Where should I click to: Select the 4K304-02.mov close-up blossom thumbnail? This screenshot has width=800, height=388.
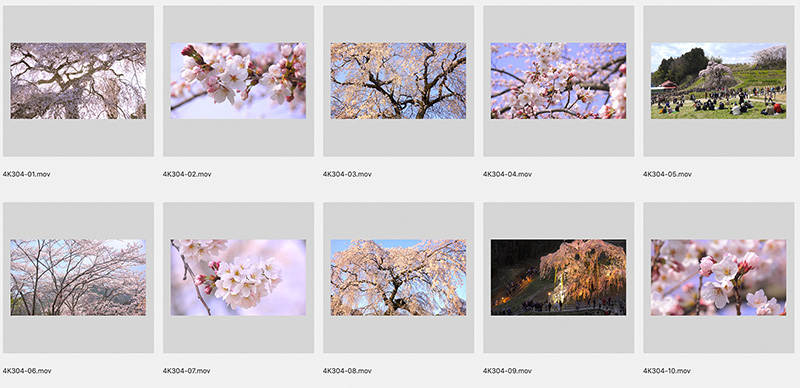[x=238, y=81]
